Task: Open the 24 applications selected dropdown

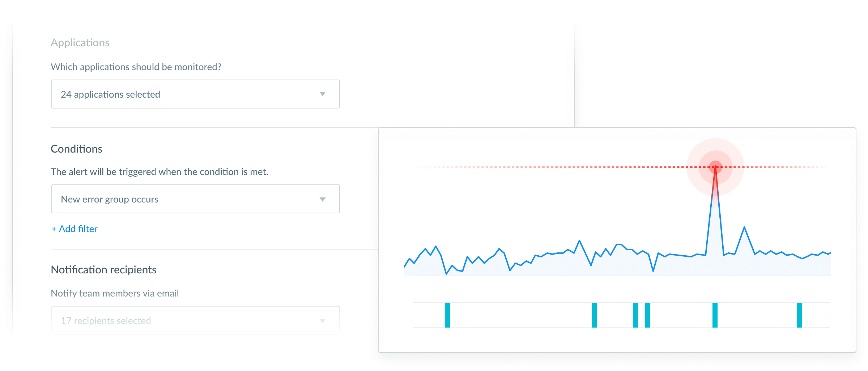Action: [195, 94]
